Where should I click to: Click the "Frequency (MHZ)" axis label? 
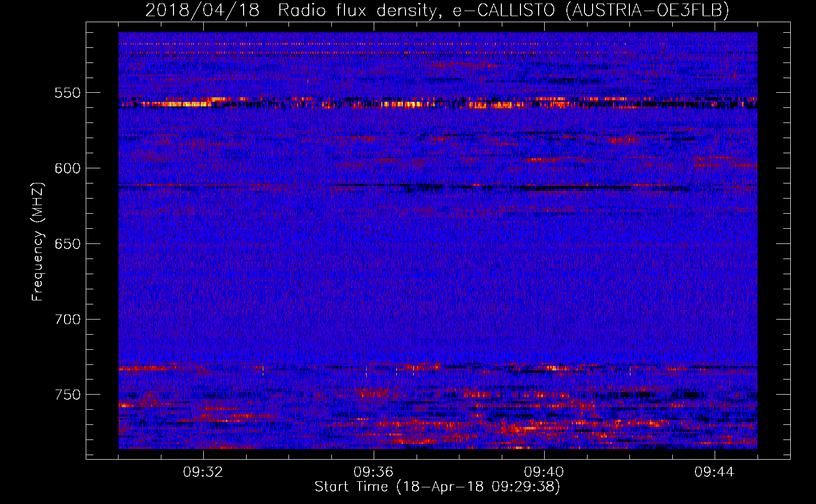tap(38, 242)
